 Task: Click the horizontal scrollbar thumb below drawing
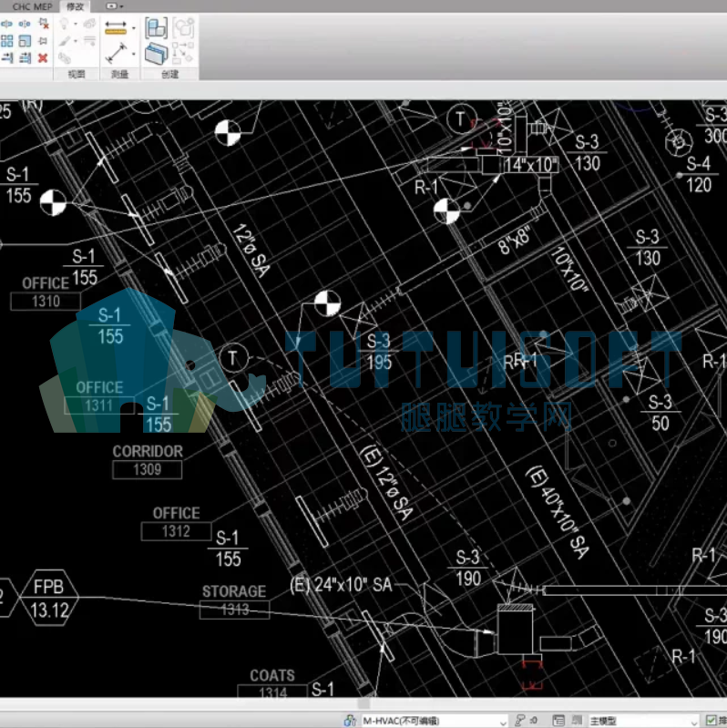pyautogui.click(x=364, y=703)
